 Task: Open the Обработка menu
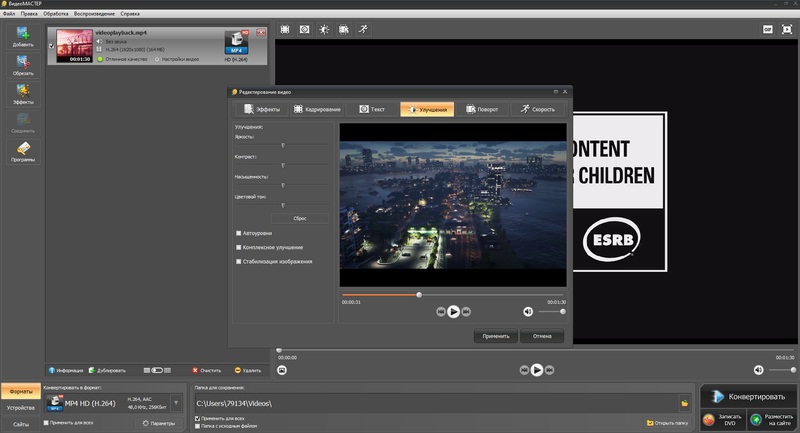click(56, 14)
